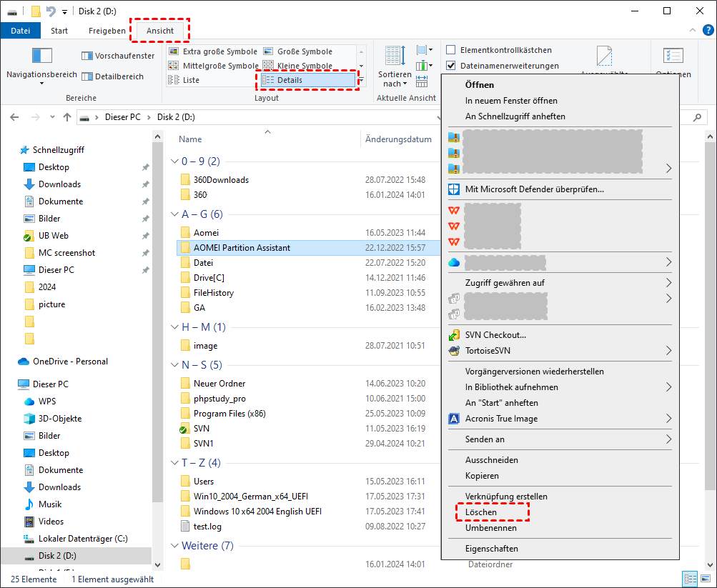Go up one folder level arrow

tap(67, 117)
